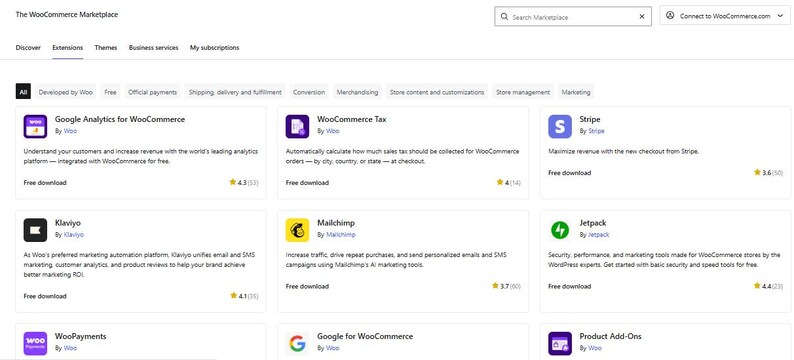
Task: Open the WooCommerce Tax title link
Action: (x=351, y=119)
